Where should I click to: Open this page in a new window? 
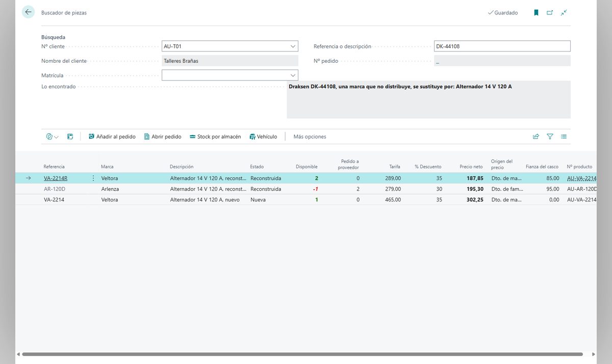pos(550,13)
